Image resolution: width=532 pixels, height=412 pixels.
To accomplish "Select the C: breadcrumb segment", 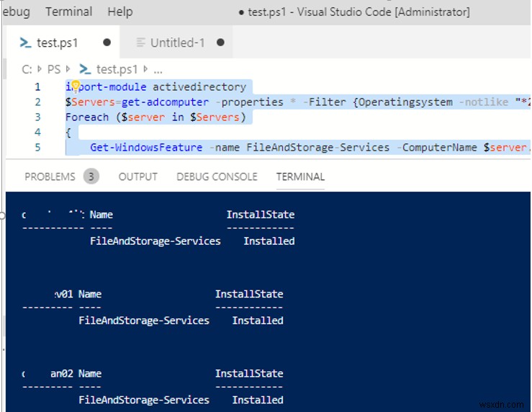I will (x=27, y=70).
